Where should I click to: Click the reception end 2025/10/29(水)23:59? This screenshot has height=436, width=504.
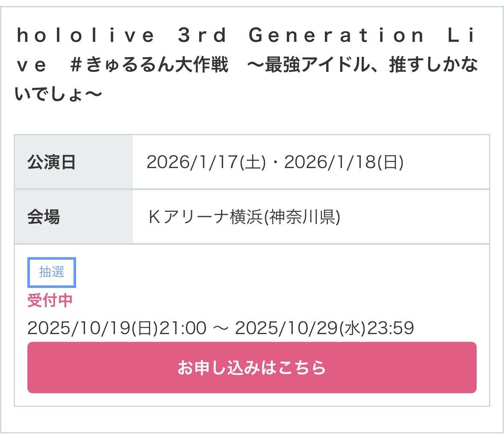(x=324, y=328)
